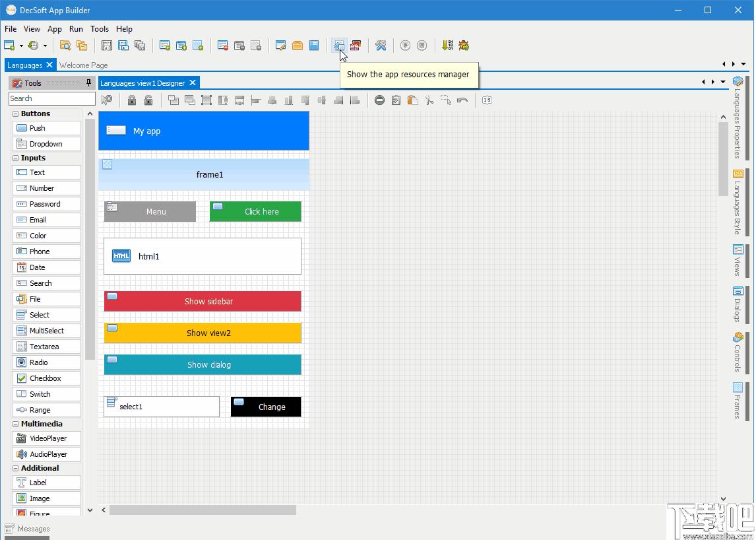
Task: Click the debug bug icon
Action: [x=464, y=46]
